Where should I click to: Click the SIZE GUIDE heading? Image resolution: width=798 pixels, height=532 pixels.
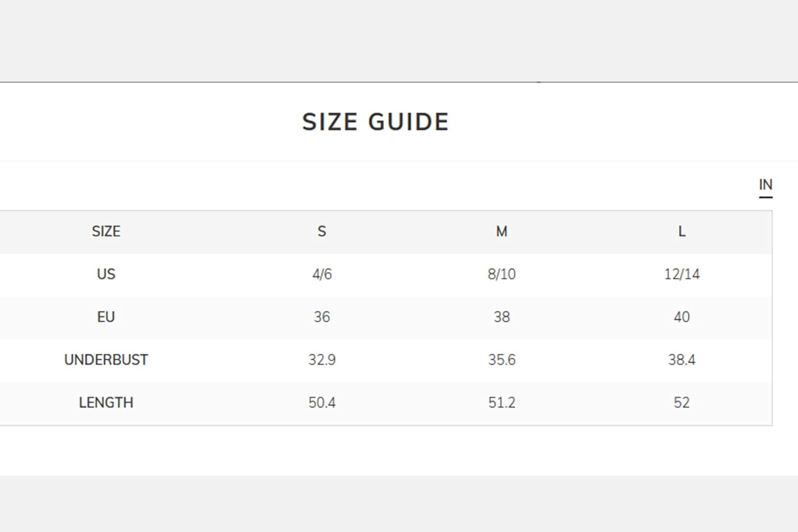point(376,122)
